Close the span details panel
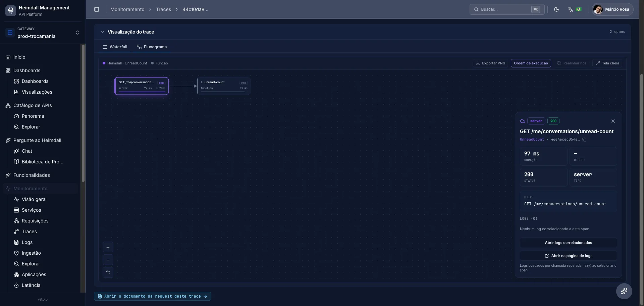The image size is (644, 306). tap(613, 121)
